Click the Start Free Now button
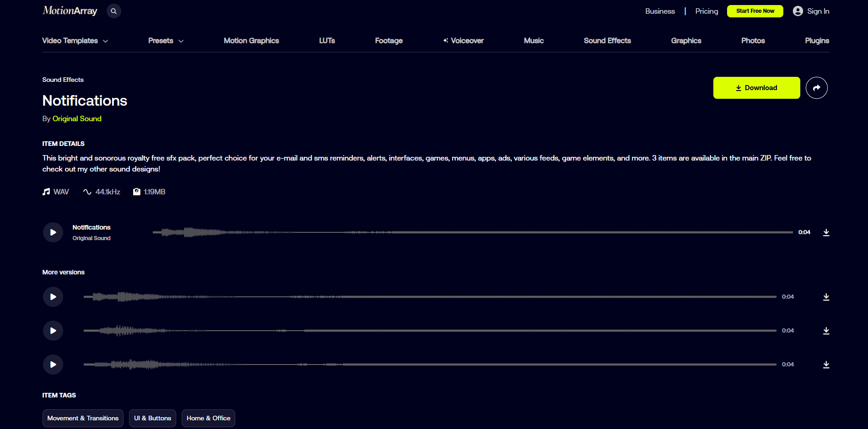This screenshot has height=429, width=868. tap(755, 11)
